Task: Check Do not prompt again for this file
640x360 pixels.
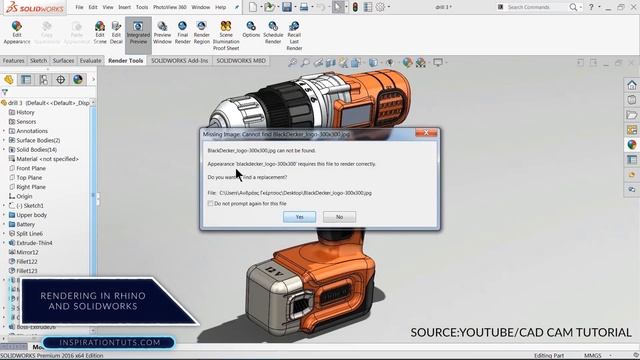Action: point(211,203)
